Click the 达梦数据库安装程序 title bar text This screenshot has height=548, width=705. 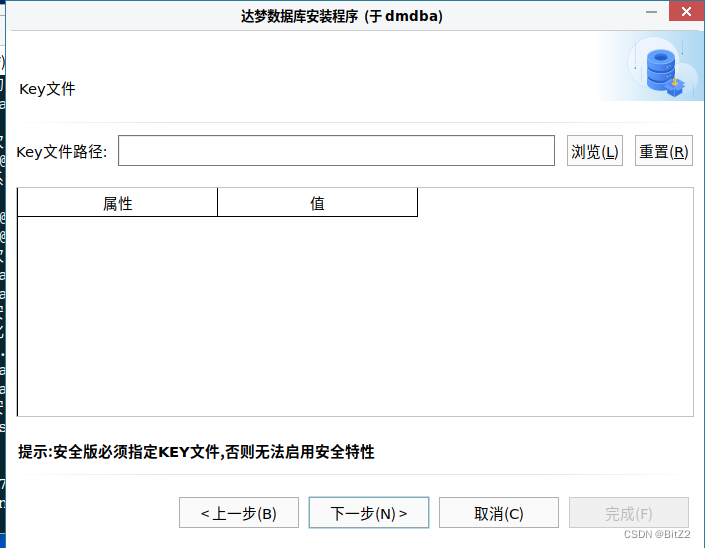pos(342,16)
